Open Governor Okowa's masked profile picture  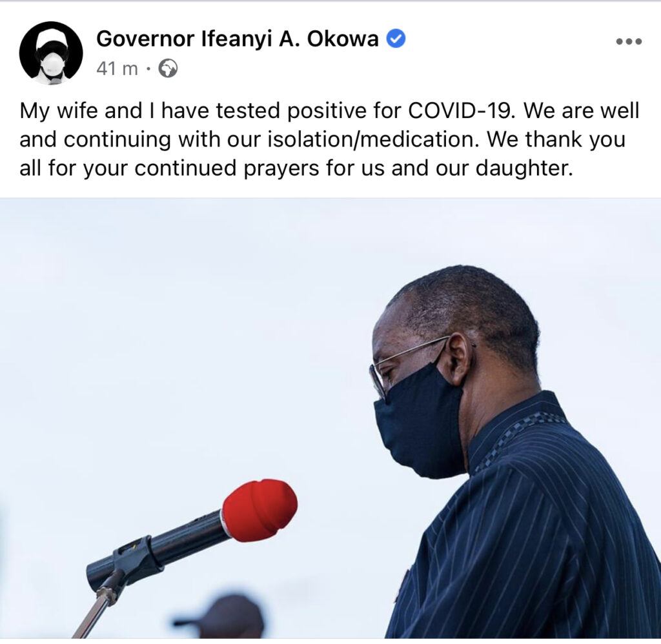[x=51, y=53]
